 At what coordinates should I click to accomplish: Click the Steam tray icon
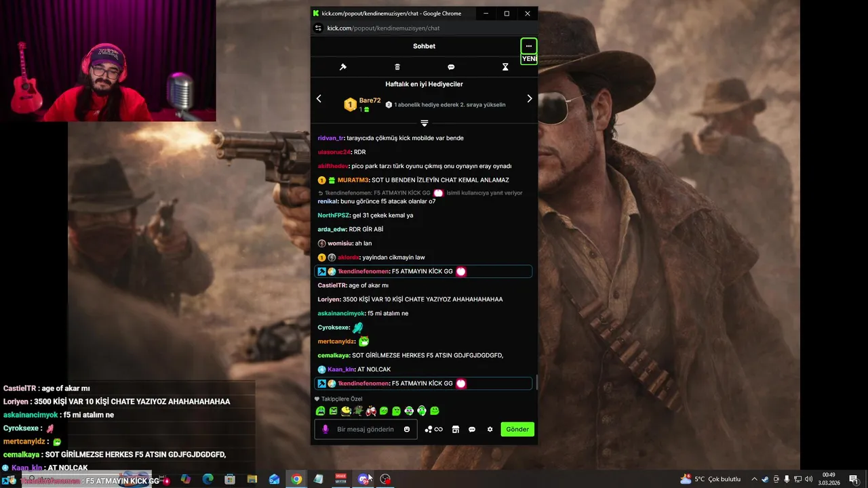point(766,479)
